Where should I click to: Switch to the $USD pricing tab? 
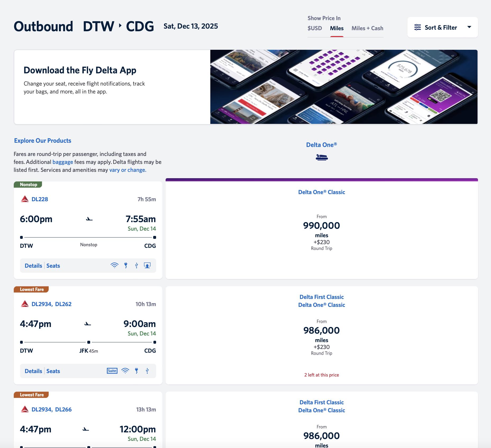click(315, 28)
